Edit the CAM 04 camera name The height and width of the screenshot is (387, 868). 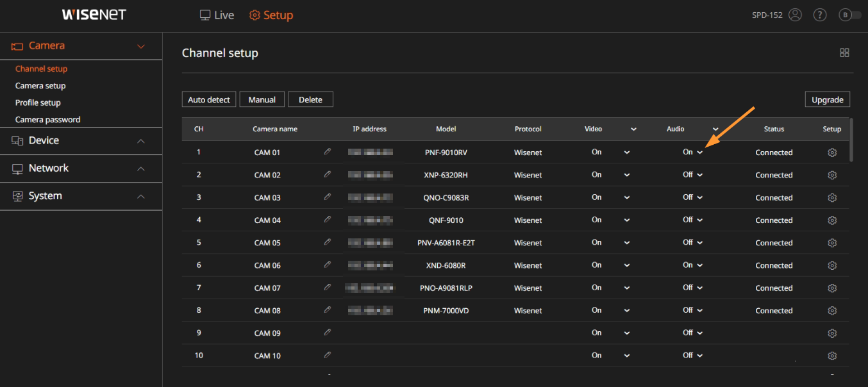click(x=328, y=219)
